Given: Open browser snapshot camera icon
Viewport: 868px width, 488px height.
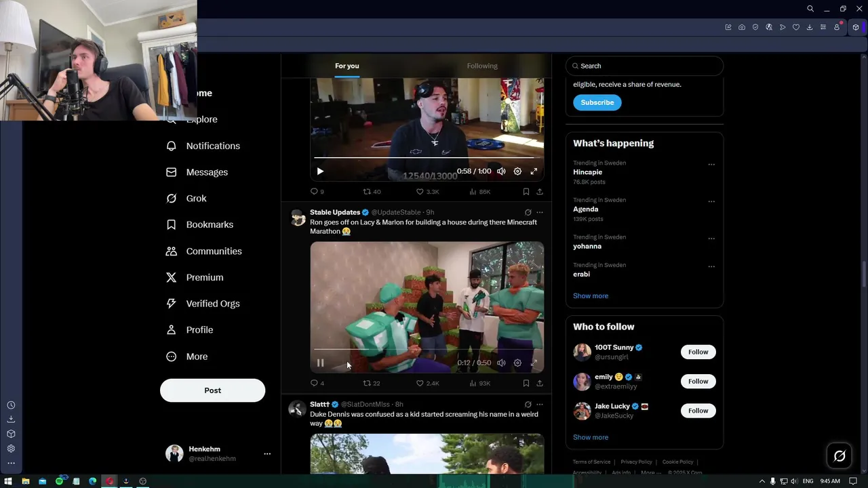Looking at the screenshot, I should coord(742,27).
